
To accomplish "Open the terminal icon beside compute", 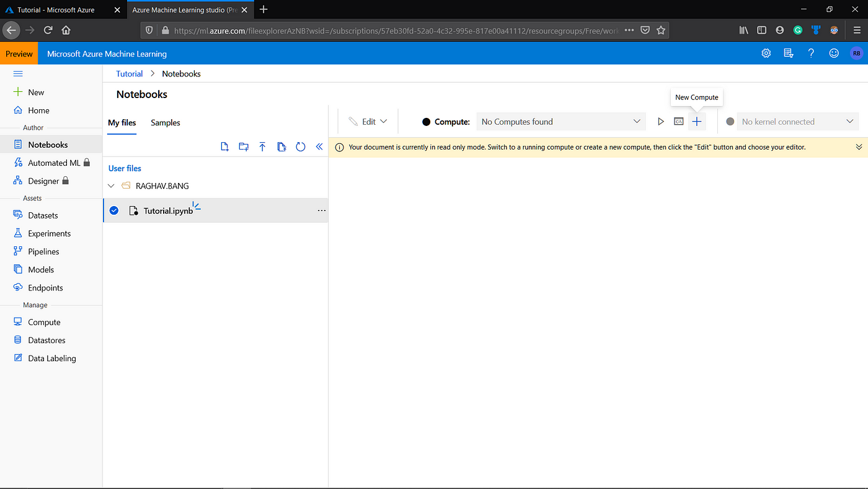I will click(679, 122).
